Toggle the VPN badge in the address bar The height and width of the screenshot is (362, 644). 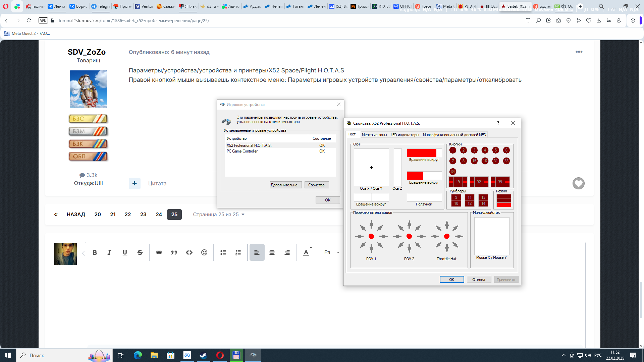pyautogui.click(x=43, y=20)
